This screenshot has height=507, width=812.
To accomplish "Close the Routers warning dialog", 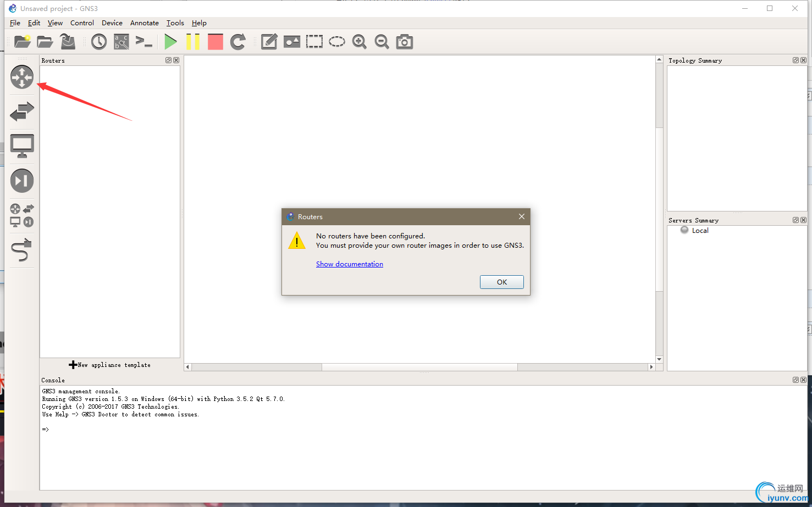I will 522,216.
